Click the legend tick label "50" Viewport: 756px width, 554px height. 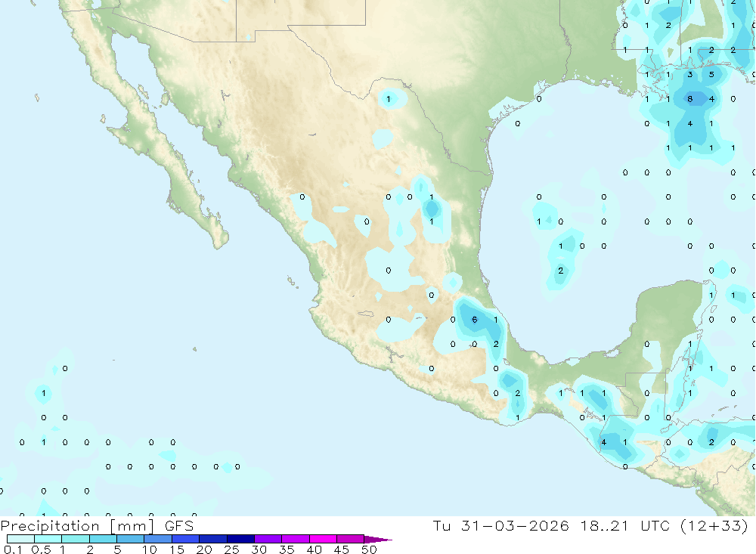[x=370, y=549]
